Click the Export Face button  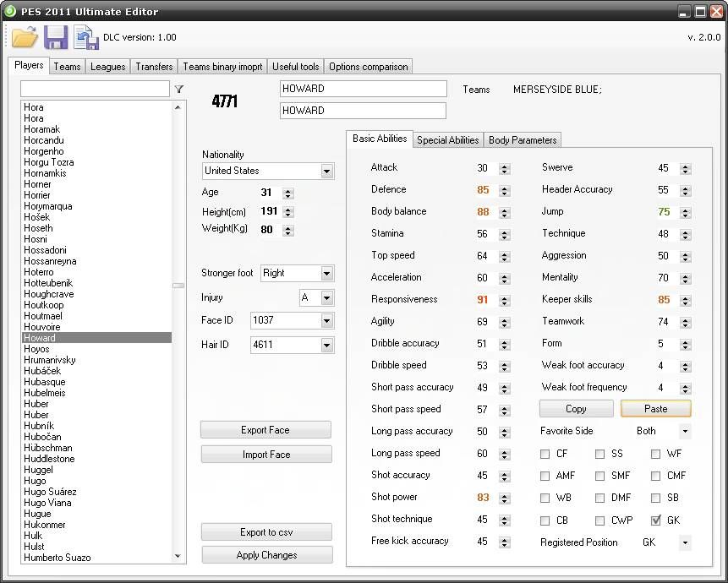(x=265, y=430)
